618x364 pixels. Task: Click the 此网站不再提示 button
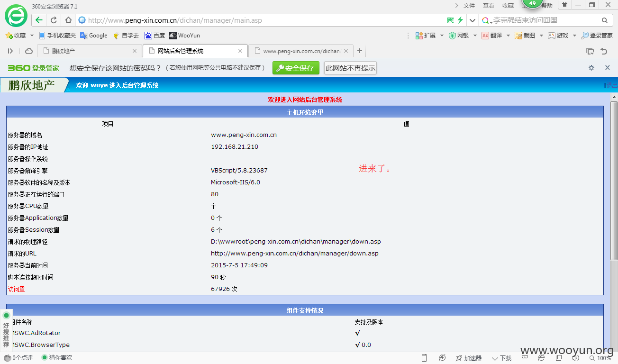click(350, 68)
